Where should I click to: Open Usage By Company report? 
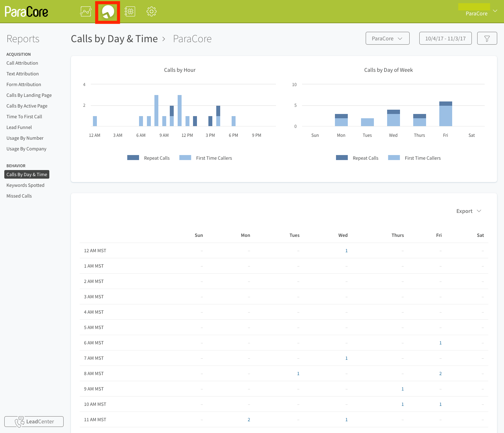26,149
